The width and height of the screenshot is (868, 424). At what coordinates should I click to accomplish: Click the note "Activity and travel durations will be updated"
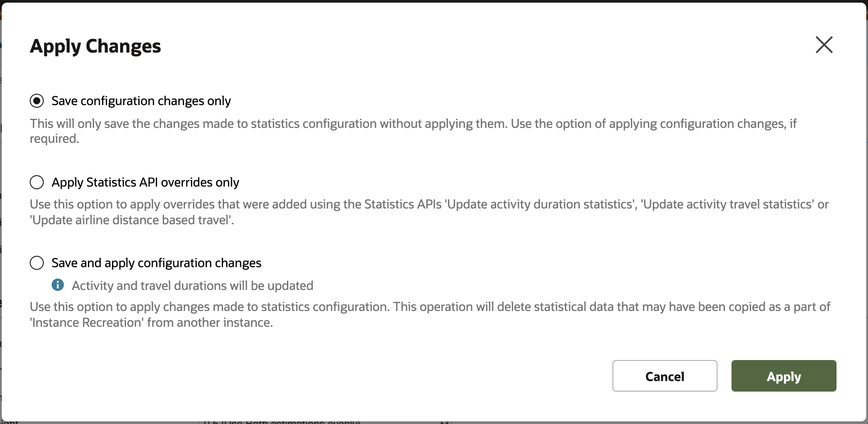(x=192, y=286)
